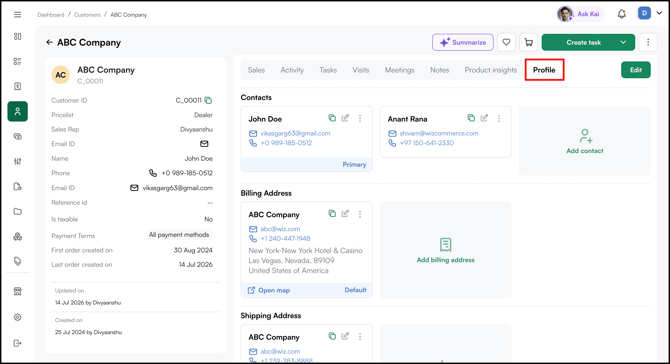The image size is (670, 364).
Task: Open page-level three-dot options menu
Action: pyautogui.click(x=648, y=42)
